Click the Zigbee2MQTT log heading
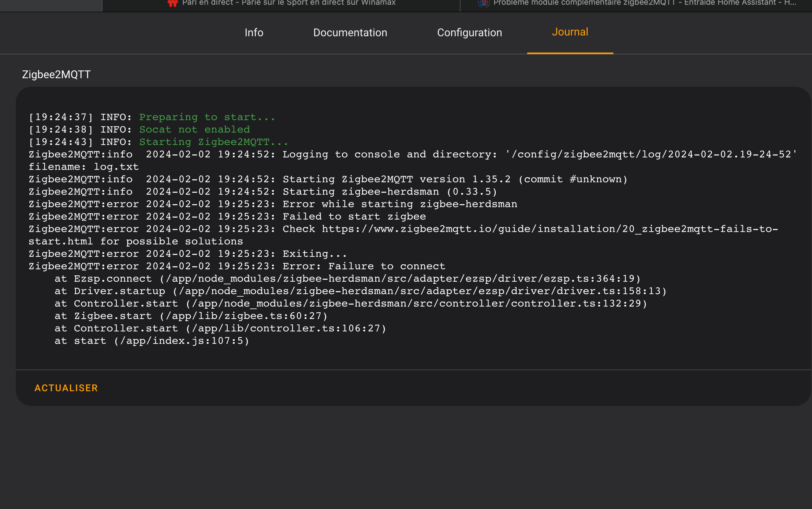Image resolution: width=812 pixels, height=509 pixels. [x=56, y=75]
